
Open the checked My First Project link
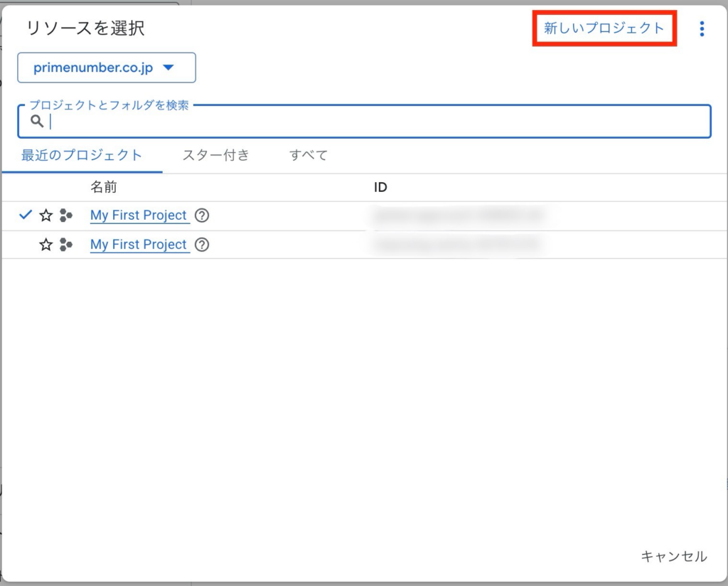click(x=139, y=215)
